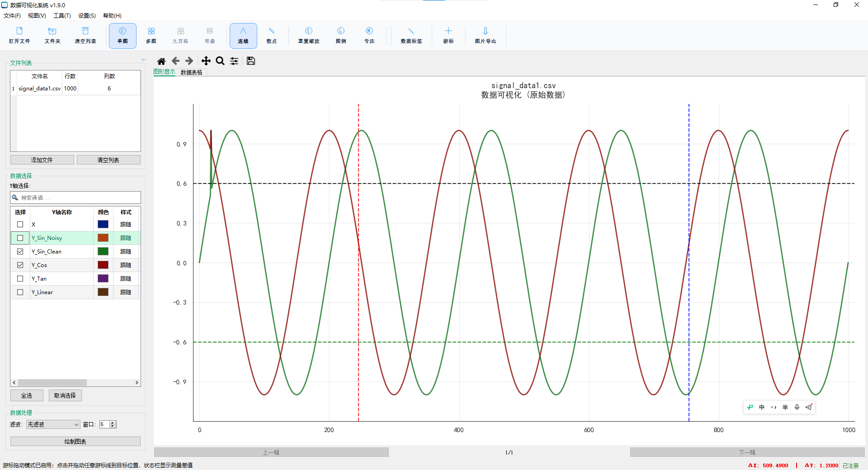Select 单图 single chart mode
868x470 pixels.
(123, 35)
